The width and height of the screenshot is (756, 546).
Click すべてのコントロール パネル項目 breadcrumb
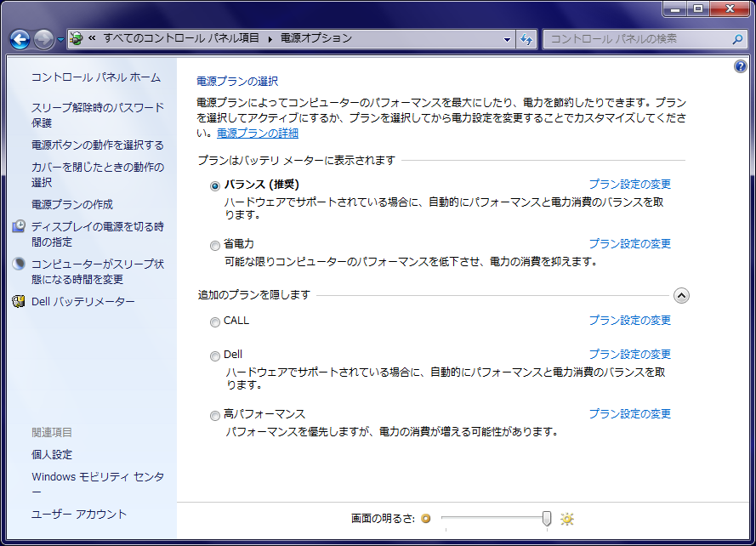pyautogui.click(x=181, y=38)
